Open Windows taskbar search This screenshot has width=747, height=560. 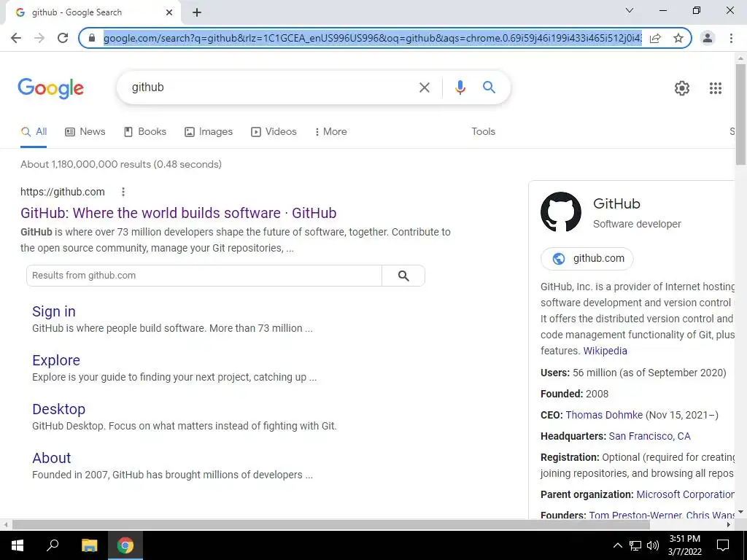tap(53, 545)
